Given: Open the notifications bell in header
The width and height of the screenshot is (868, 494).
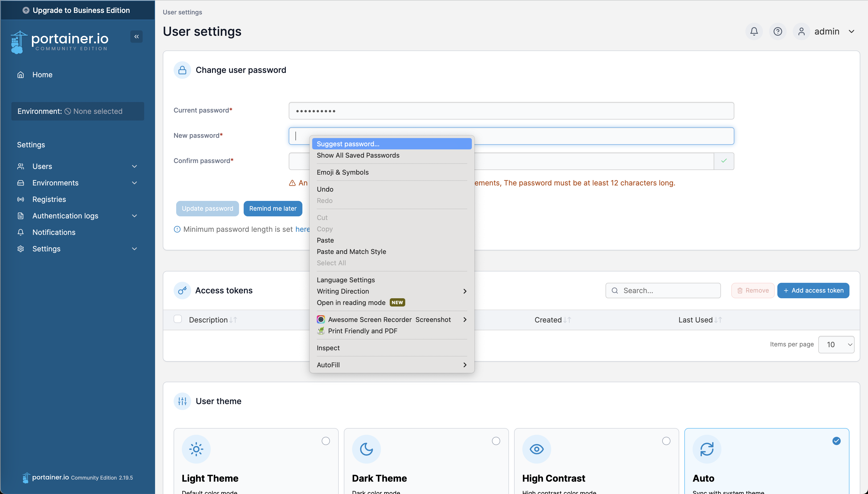Looking at the screenshot, I should (754, 32).
